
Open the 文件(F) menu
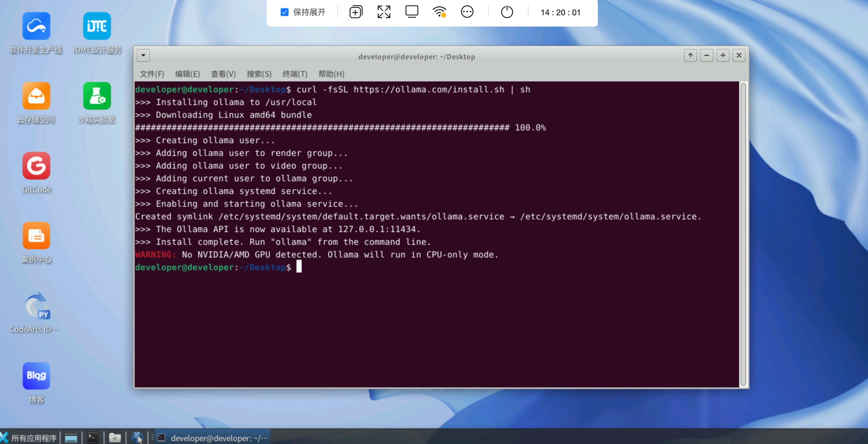tap(152, 74)
